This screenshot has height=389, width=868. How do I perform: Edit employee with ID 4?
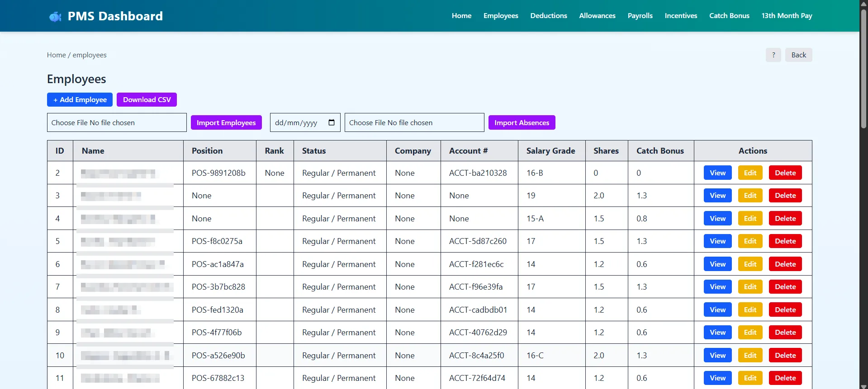[x=750, y=219]
